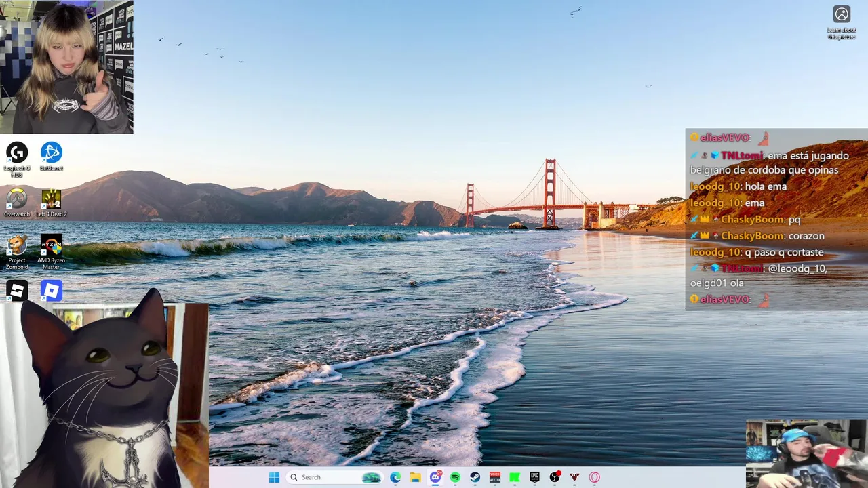Select the Left 4 Dead 2 shortcut
868x488 pixels.
[x=51, y=203]
